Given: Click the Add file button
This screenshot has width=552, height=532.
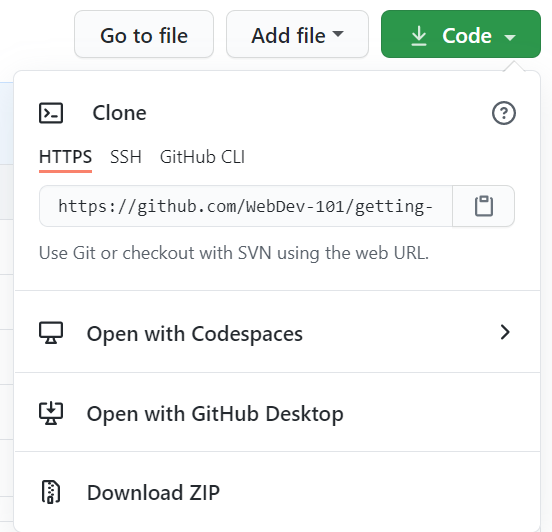Looking at the screenshot, I should (x=297, y=34).
